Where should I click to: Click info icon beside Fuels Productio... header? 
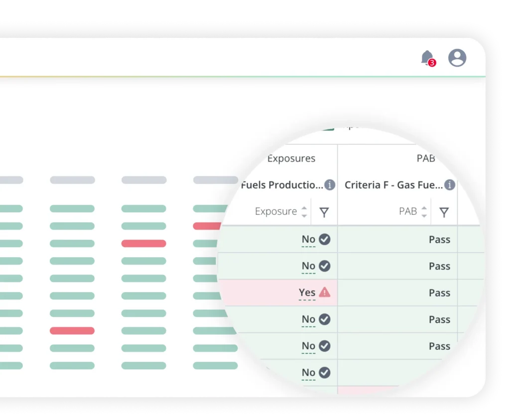330,185
